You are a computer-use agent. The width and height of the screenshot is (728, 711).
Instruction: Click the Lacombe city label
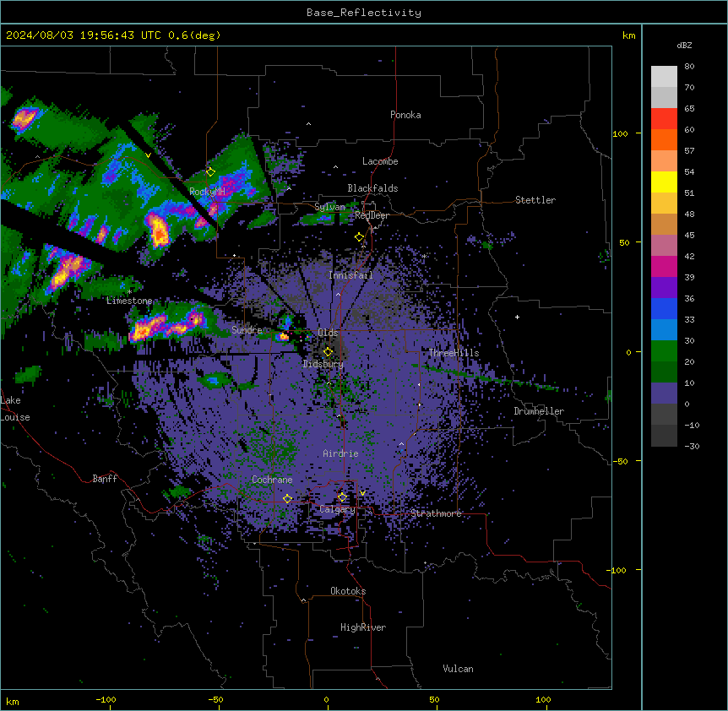coord(380,161)
